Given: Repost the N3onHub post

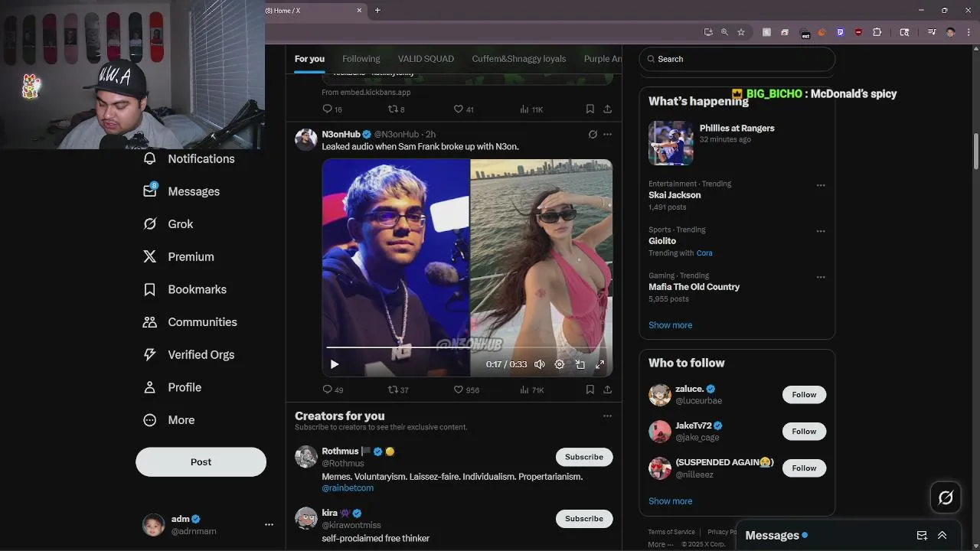Looking at the screenshot, I should pyautogui.click(x=398, y=390).
